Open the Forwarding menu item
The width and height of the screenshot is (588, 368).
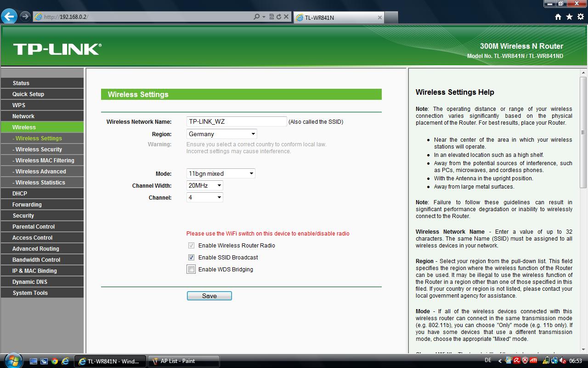tap(42, 204)
